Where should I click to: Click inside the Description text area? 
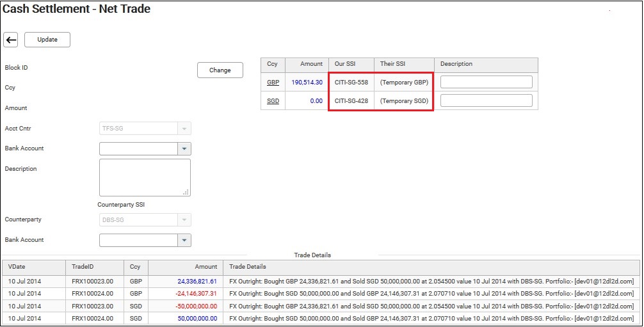tap(144, 177)
